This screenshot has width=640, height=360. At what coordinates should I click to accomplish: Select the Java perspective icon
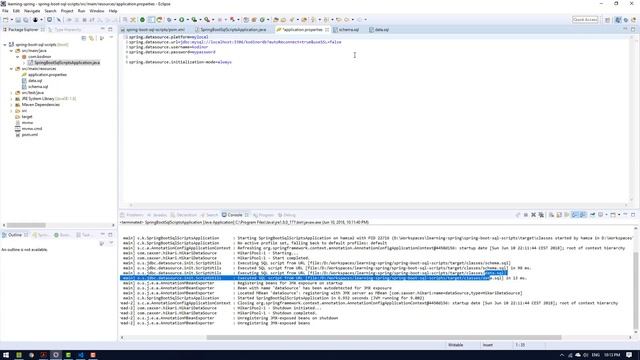(x=618, y=20)
